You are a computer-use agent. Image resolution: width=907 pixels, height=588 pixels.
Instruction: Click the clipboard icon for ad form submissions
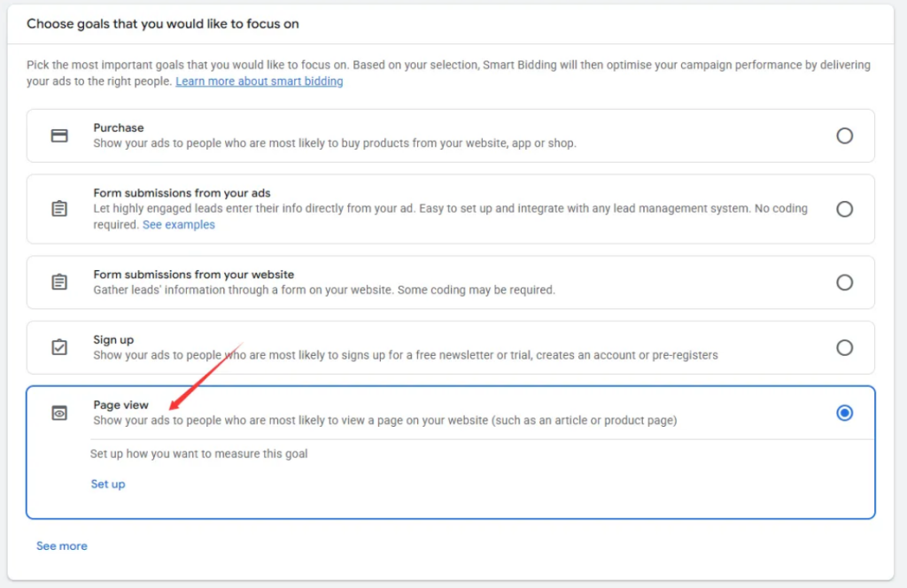pos(59,209)
